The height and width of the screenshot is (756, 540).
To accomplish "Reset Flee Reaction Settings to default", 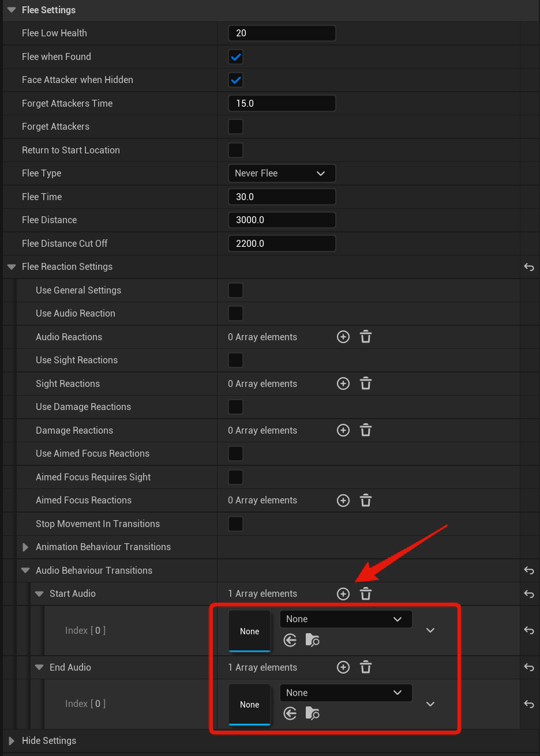I will (529, 267).
